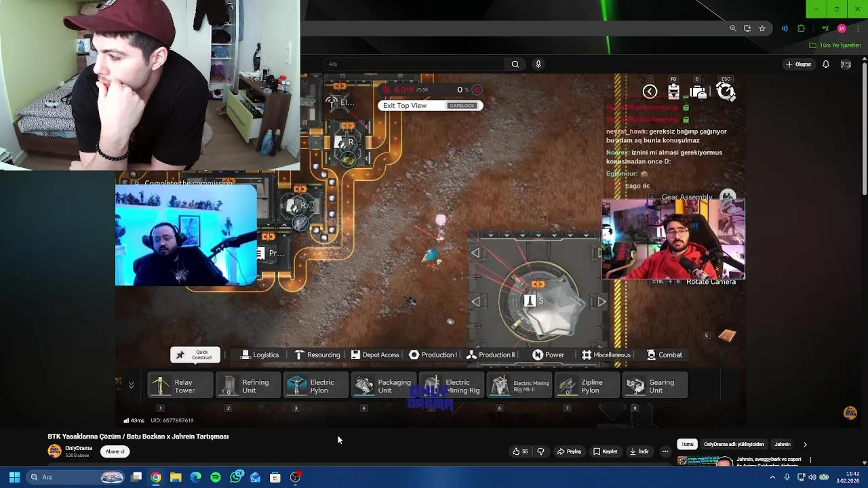The height and width of the screenshot is (488, 868).
Task: Click the Oluştur create button
Action: tap(798, 64)
